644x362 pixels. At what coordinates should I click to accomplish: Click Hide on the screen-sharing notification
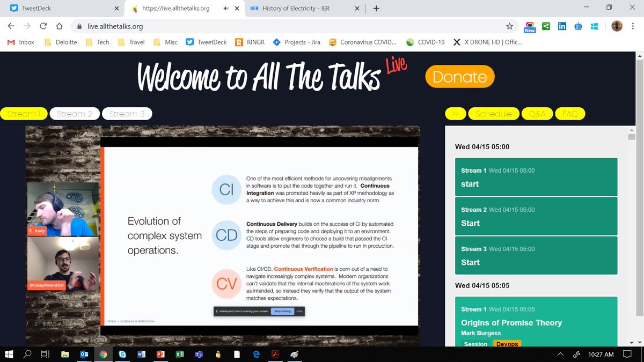click(x=299, y=311)
